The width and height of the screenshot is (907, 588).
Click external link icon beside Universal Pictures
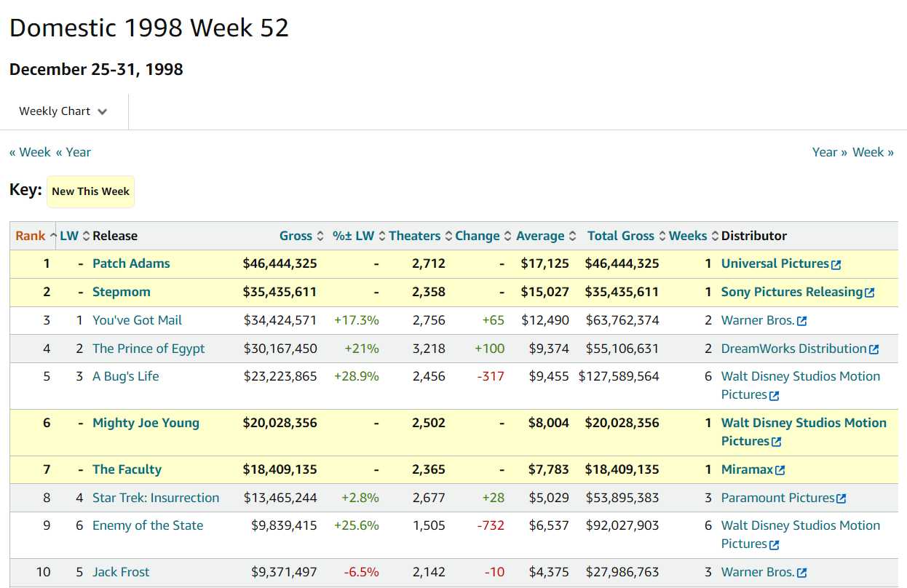click(836, 265)
